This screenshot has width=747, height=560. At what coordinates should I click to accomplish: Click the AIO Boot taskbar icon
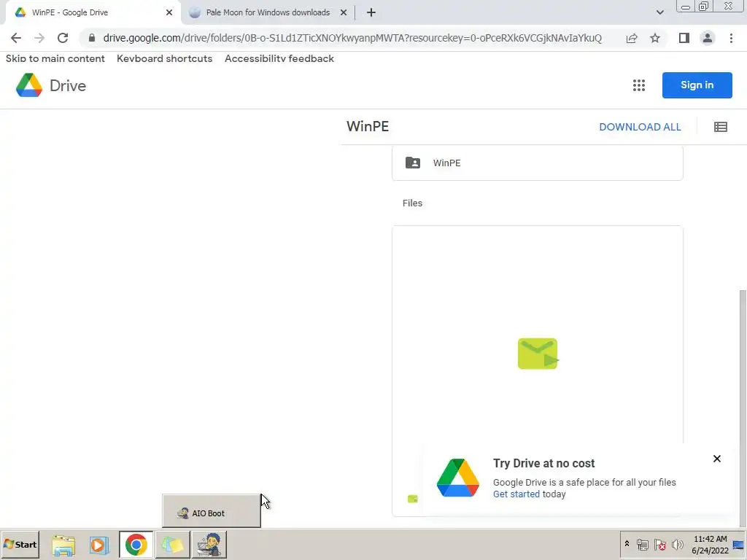tap(209, 545)
